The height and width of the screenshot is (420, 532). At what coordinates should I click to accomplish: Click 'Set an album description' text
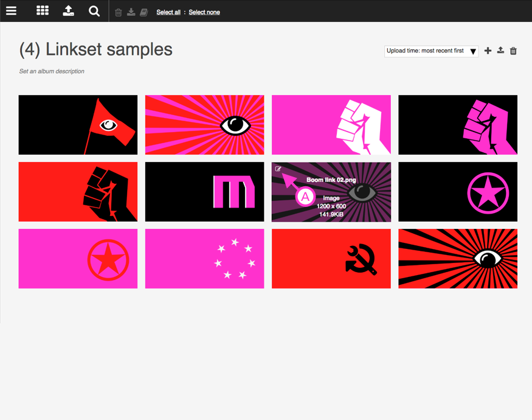52,71
